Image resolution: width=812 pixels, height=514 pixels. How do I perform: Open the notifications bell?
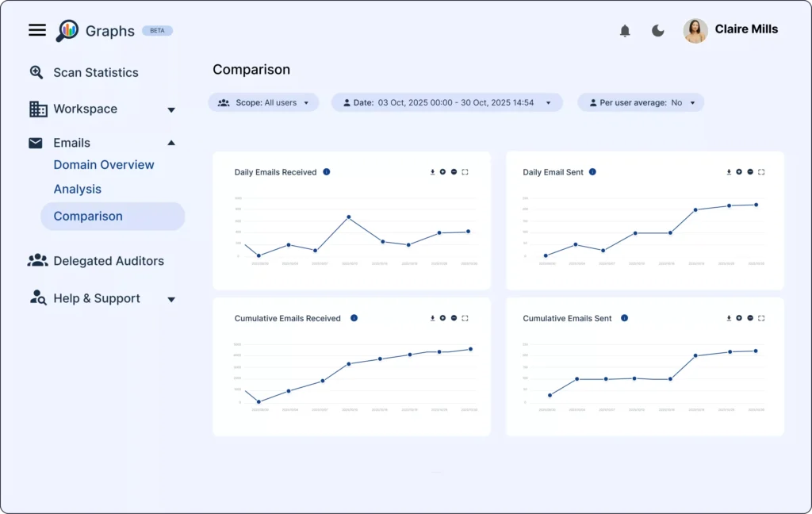(x=625, y=29)
